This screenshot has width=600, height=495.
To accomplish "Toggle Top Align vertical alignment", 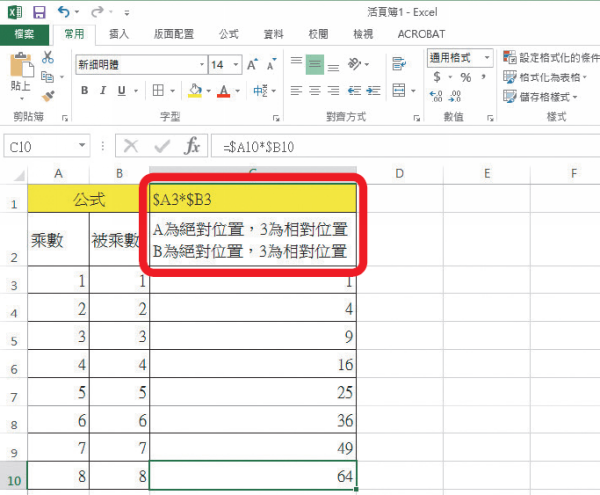I will point(296,61).
